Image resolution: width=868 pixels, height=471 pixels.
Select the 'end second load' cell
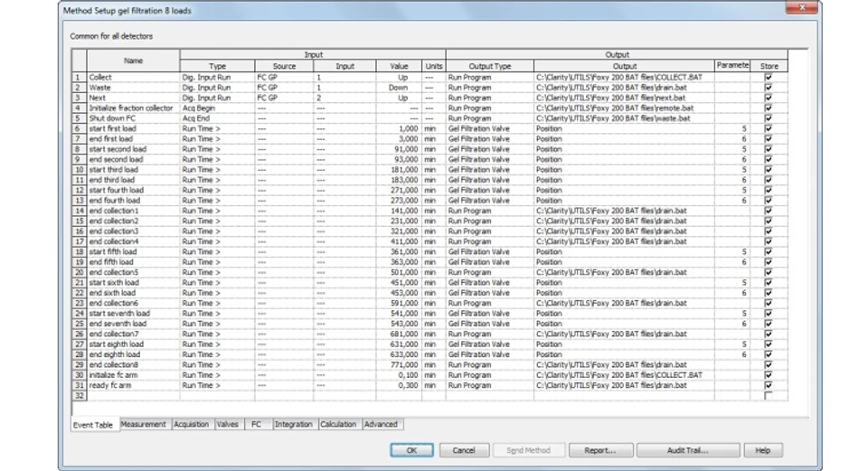pos(134,159)
